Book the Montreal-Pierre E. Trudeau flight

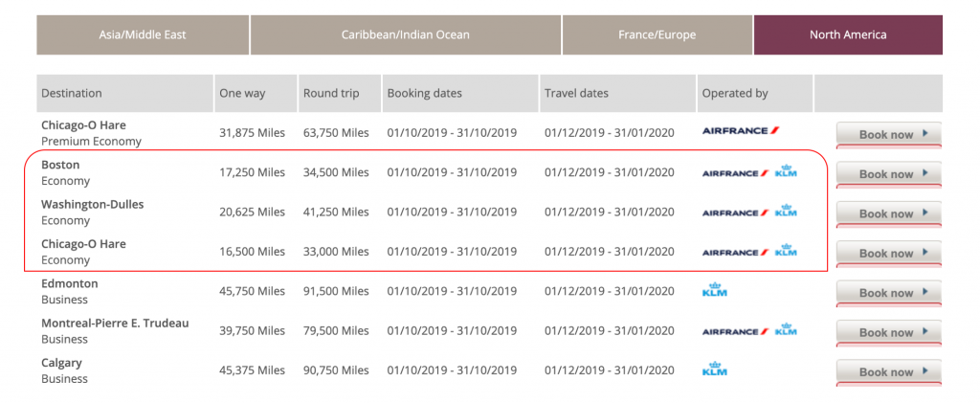(x=888, y=332)
